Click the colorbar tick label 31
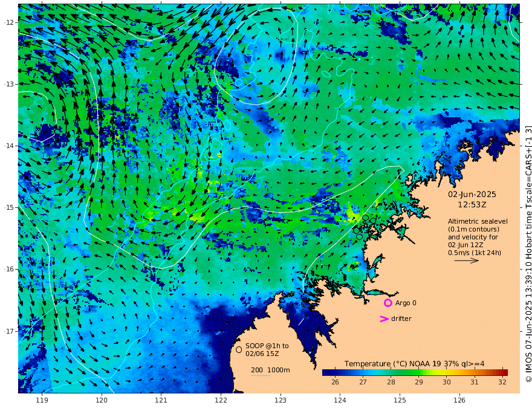The width and height of the screenshot is (532, 411). [x=475, y=382]
